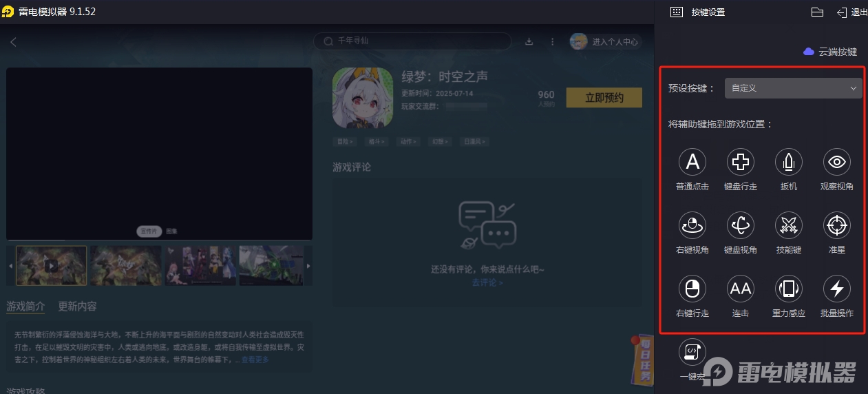
Task: Open the 预设按键 preset dropdown
Action: pyautogui.click(x=793, y=88)
